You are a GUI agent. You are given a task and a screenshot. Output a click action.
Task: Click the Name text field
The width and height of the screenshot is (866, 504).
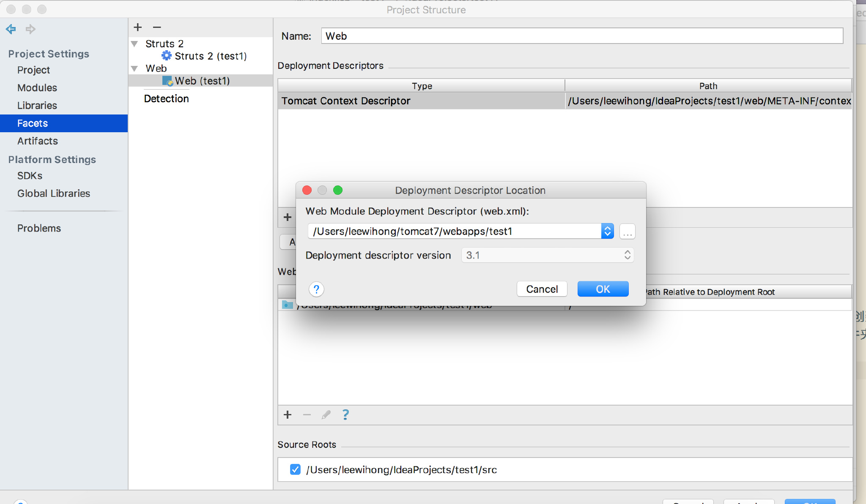(581, 36)
